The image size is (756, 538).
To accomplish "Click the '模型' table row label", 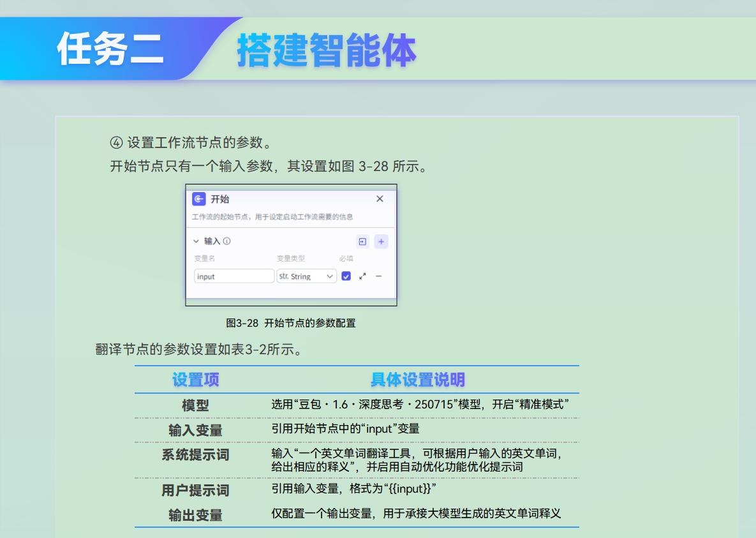I will [x=195, y=405].
